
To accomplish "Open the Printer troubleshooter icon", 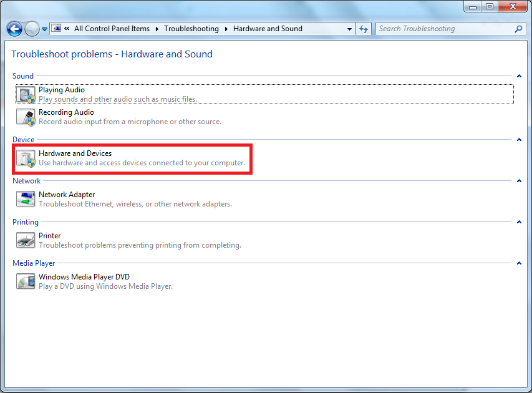I will (26, 240).
